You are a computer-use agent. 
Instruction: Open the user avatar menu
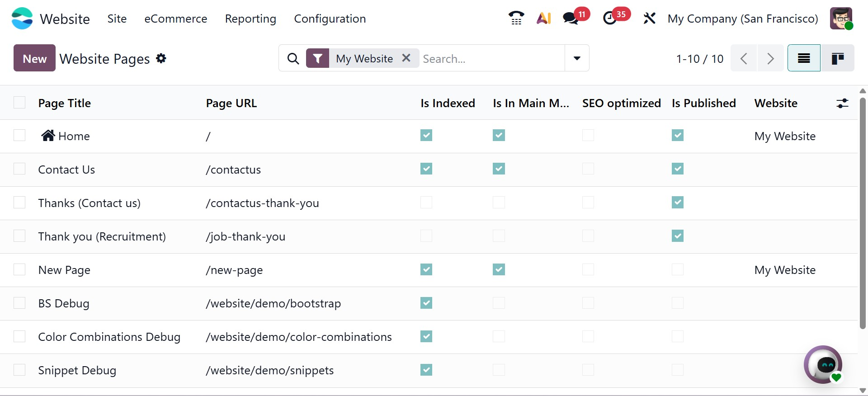[x=841, y=19]
